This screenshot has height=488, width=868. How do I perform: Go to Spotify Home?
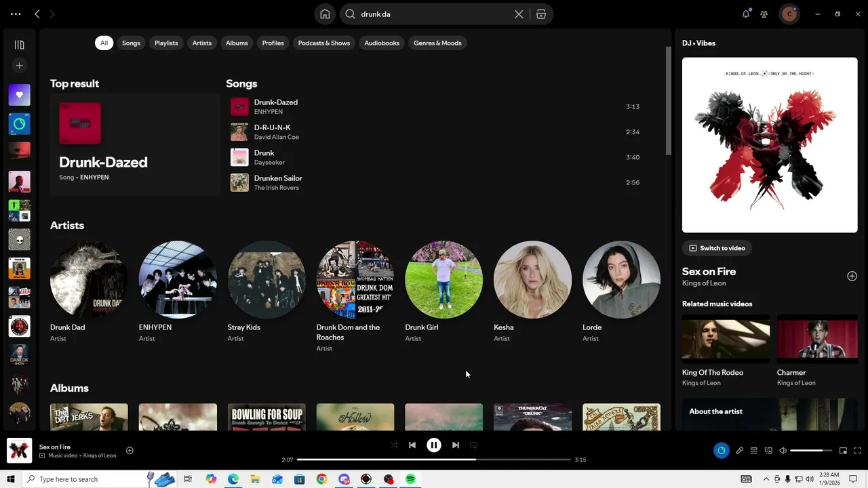point(325,14)
